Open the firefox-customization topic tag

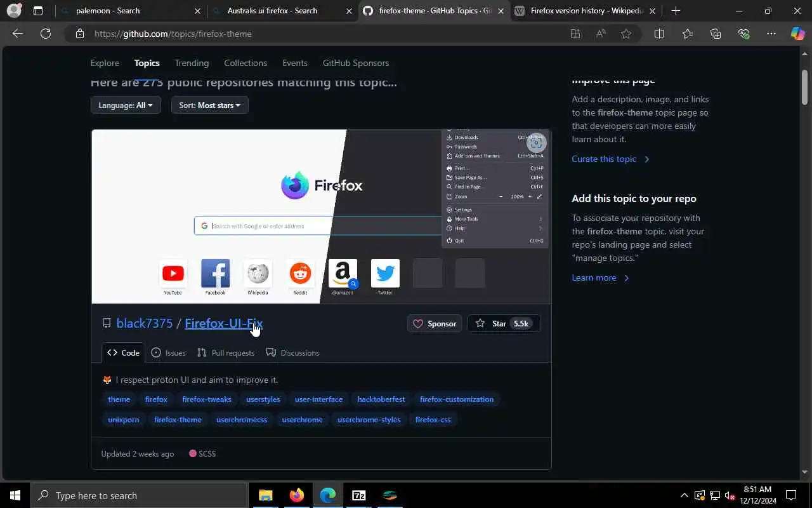(457, 399)
